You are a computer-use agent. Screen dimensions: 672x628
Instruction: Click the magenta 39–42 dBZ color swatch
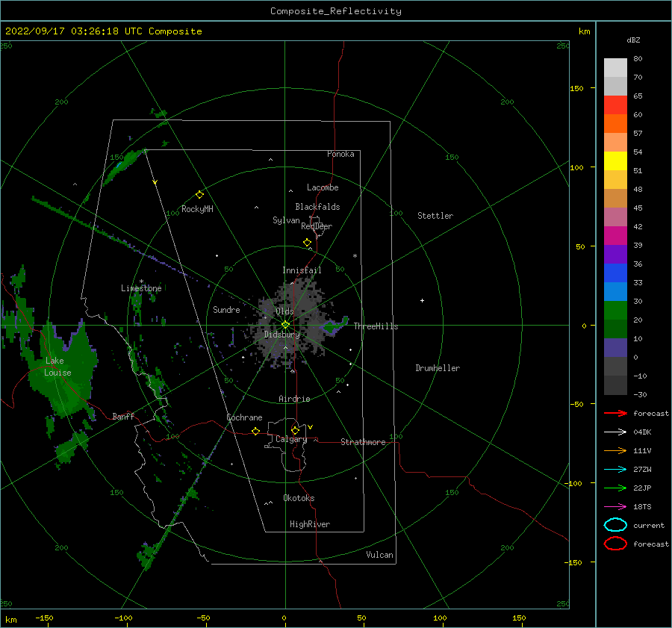[x=615, y=236]
